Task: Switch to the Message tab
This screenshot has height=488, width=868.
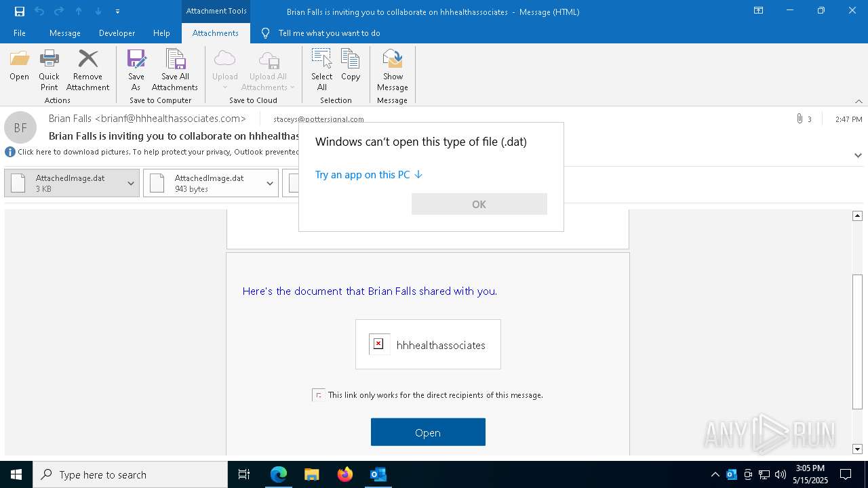Action: pyautogui.click(x=65, y=33)
